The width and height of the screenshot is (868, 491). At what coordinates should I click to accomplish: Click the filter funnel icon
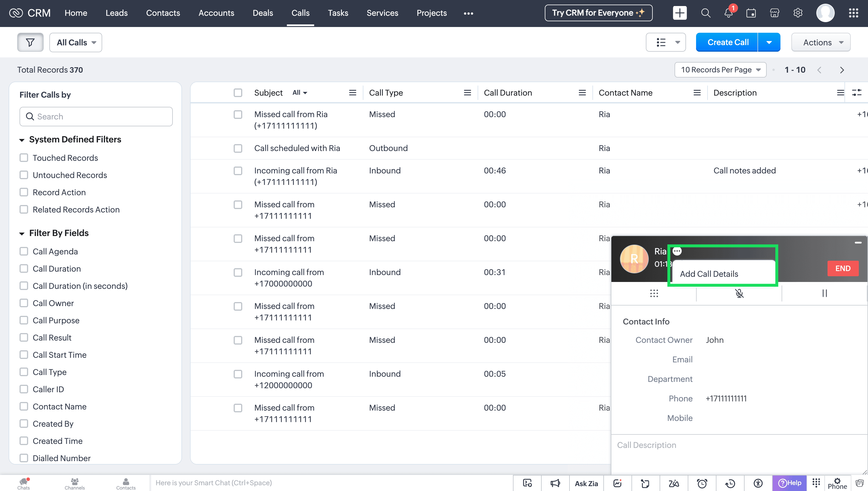[30, 42]
